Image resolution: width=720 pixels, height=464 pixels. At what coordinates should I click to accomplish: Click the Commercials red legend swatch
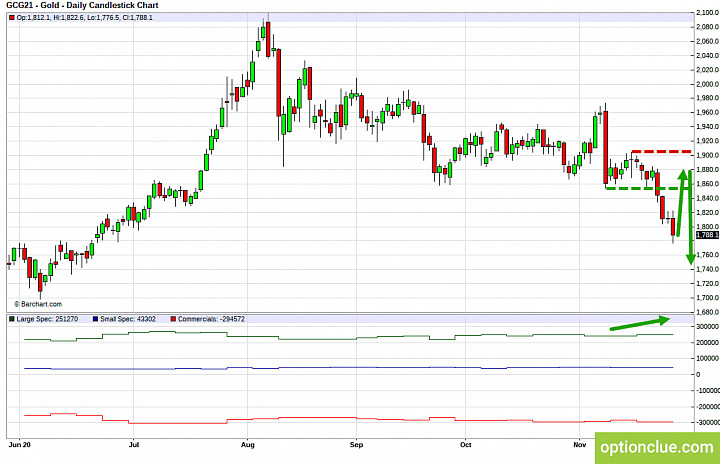click(173, 319)
